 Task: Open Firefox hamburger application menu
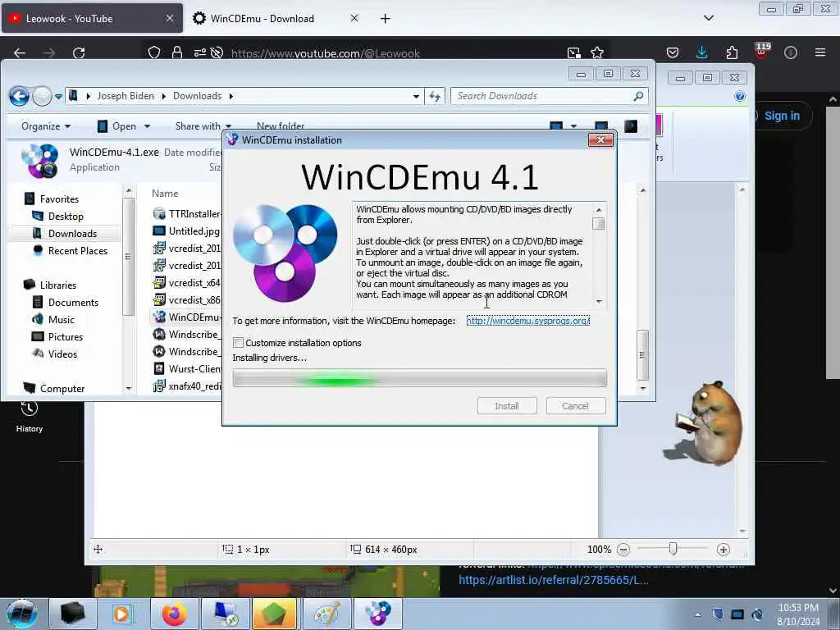click(819, 52)
